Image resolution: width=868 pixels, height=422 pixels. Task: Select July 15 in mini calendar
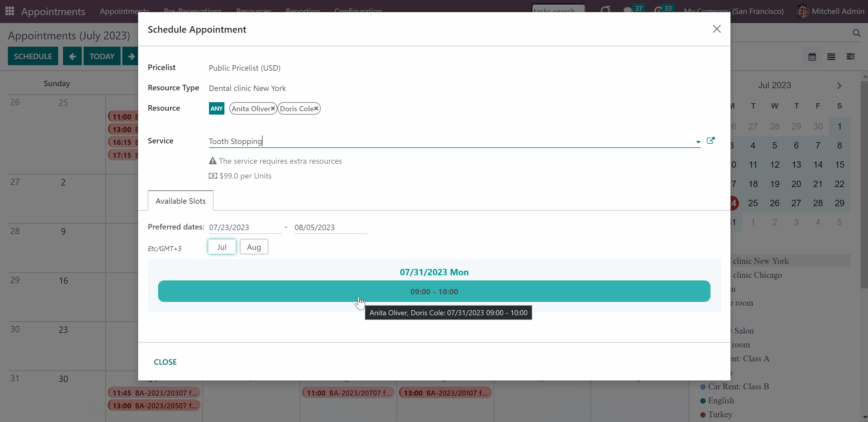839,165
